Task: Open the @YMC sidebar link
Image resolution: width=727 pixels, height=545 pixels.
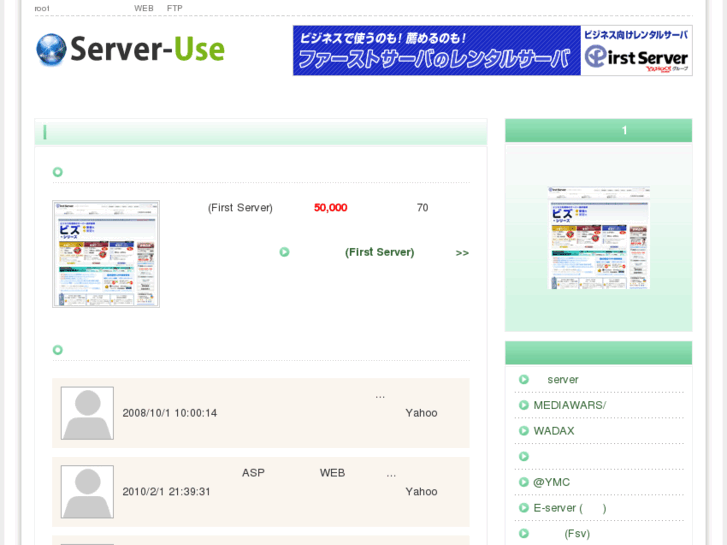Action: [551, 482]
